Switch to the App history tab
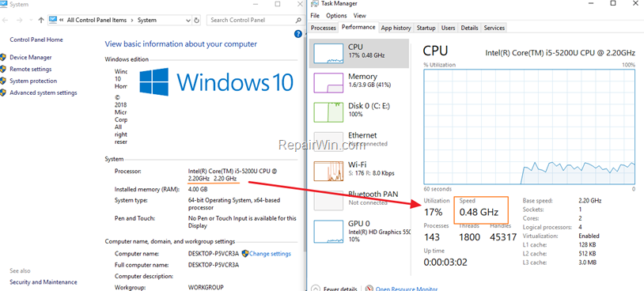This screenshot has width=644, height=291. point(396,28)
